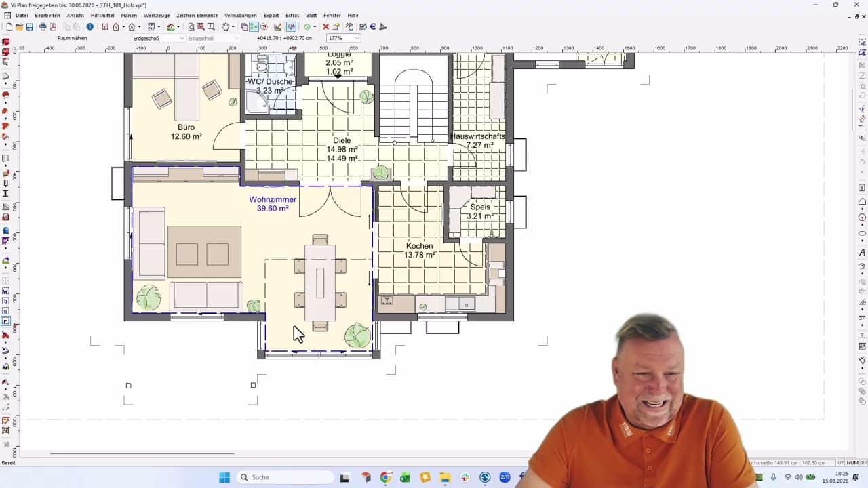Select the Pan hand tool
Viewport: 868px width, 488px height.
pyautogui.click(x=225, y=27)
